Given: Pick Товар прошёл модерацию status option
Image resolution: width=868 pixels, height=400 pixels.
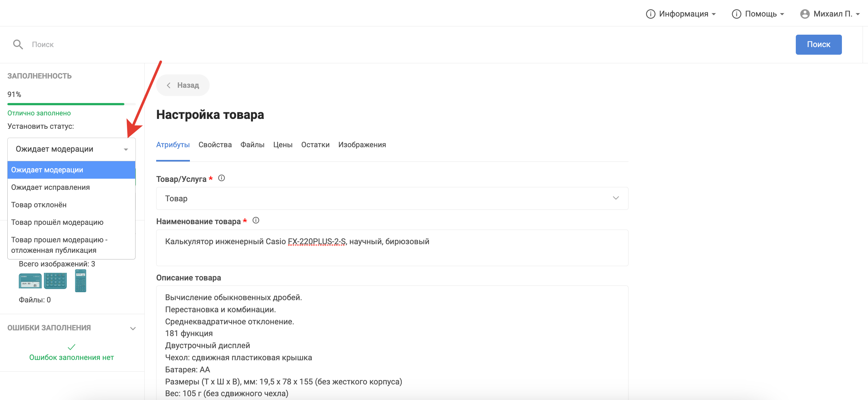Looking at the screenshot, I should click(x=57, y=222).
